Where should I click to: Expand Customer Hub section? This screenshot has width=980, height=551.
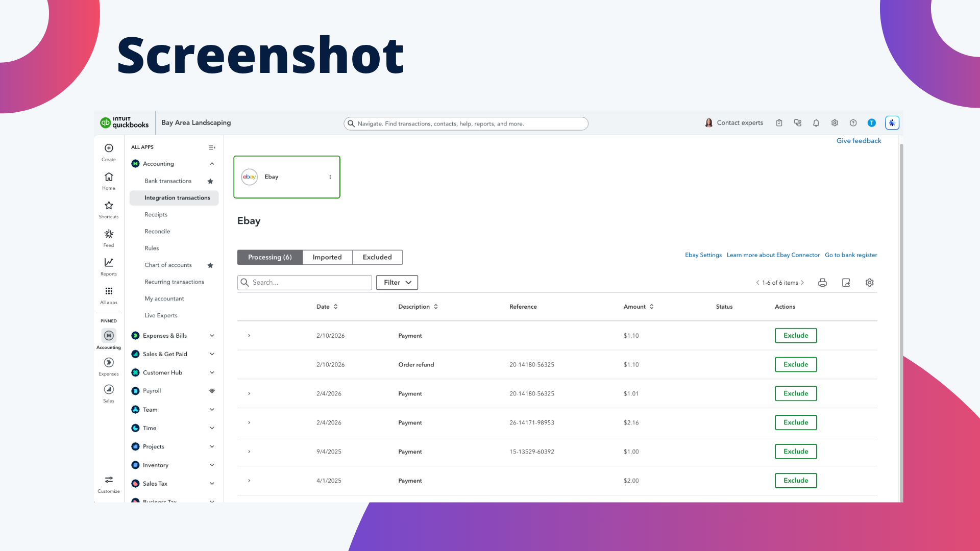tap(212, 372)
